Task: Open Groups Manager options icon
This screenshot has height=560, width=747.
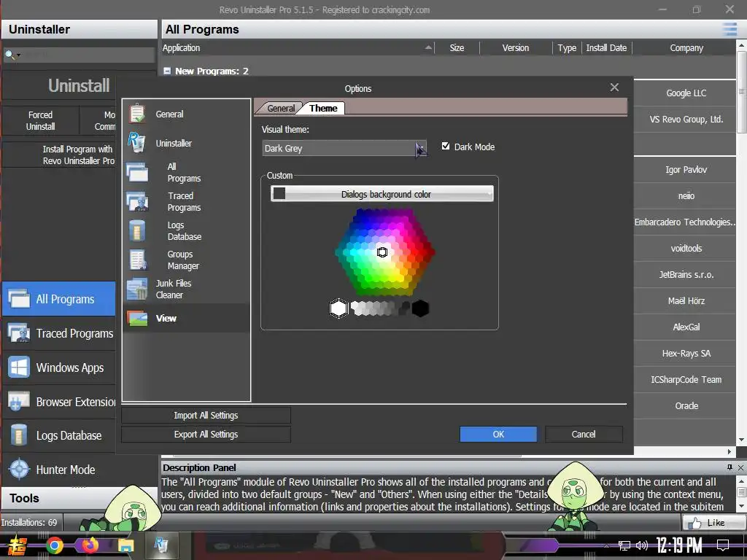Action: [138, 260]
